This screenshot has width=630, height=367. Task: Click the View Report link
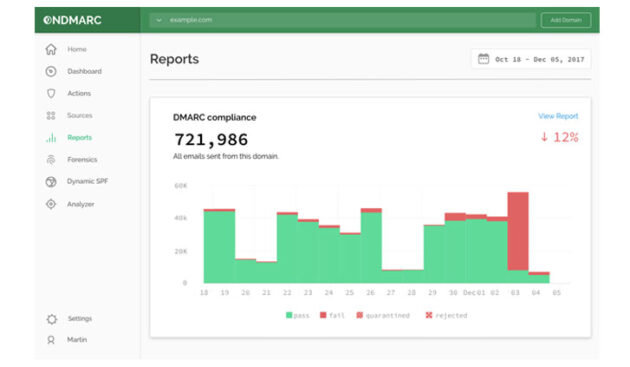click(x=558, y=116)
